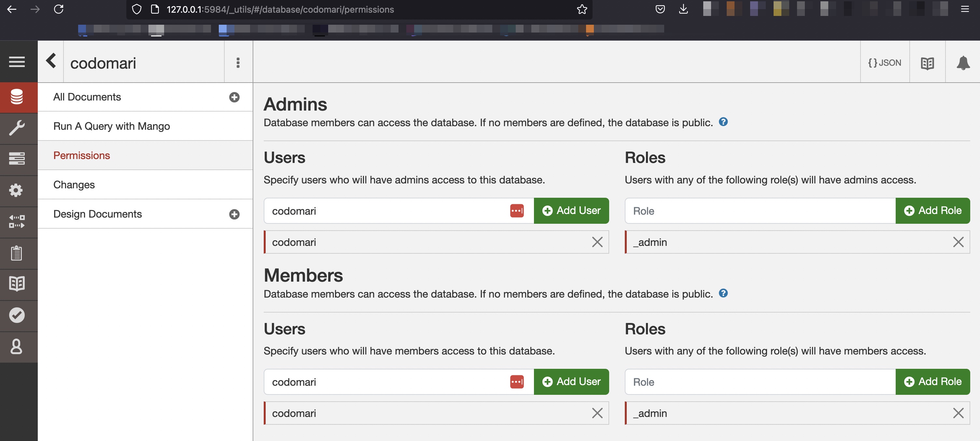Open the user account sidebar icon
The height and width of the screenshot is (441, 980).
click(17, 347)
